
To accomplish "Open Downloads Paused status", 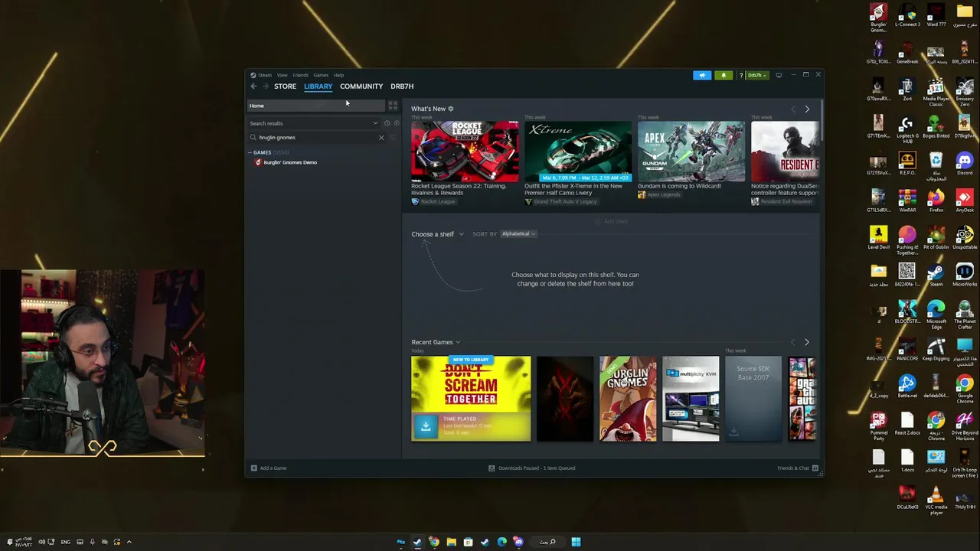I will 532,468.
